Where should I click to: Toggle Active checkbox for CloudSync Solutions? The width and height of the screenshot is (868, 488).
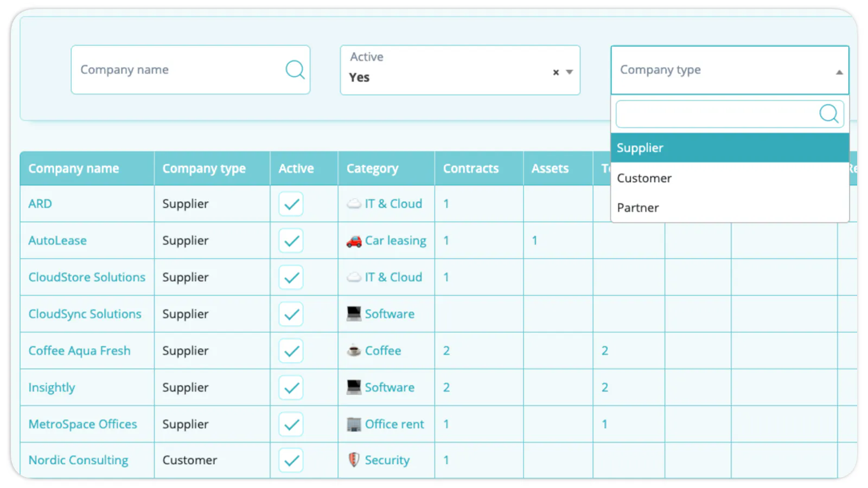(x=291, y=314)
